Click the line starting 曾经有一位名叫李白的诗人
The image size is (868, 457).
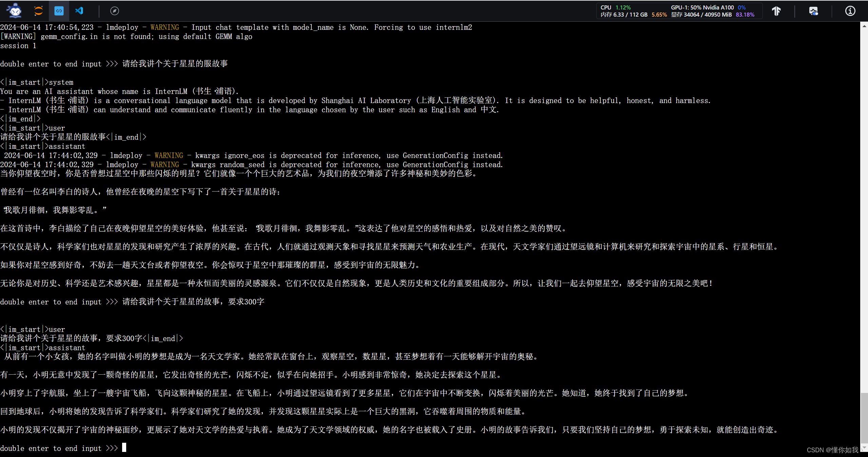tap(140, 192)
